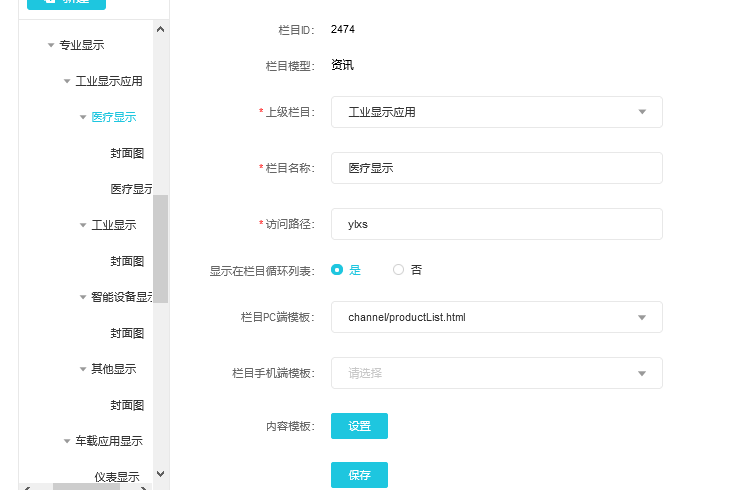736x490 pixels.
Task: Click the 保存 button
Action: (359, 475)
